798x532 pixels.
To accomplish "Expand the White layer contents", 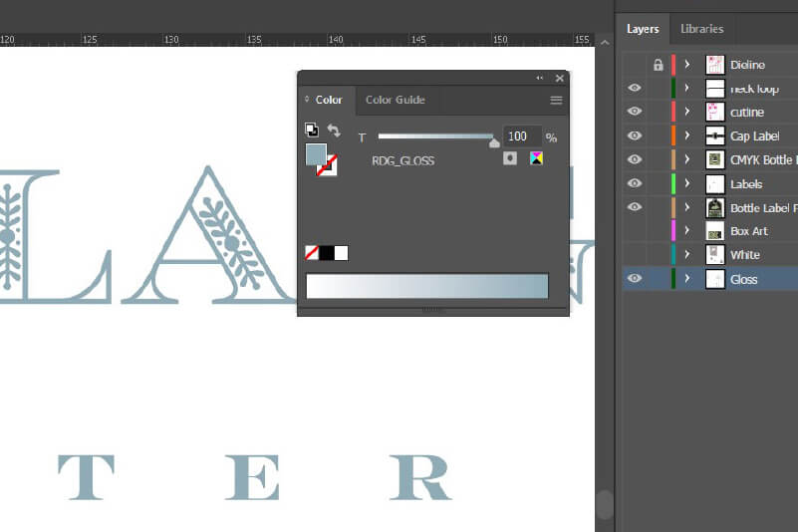I will point(686,255).
